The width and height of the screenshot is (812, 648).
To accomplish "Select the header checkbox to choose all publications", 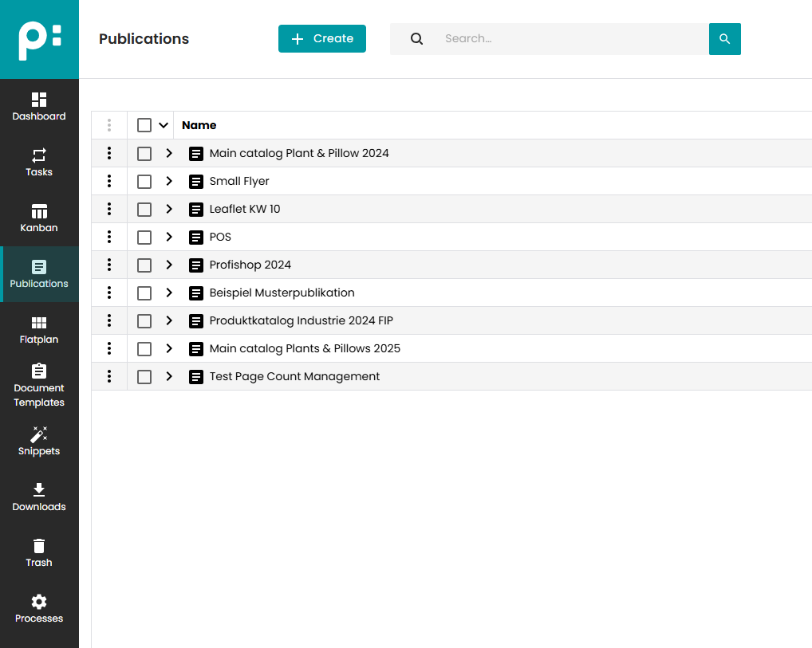I will pos(144,125).
